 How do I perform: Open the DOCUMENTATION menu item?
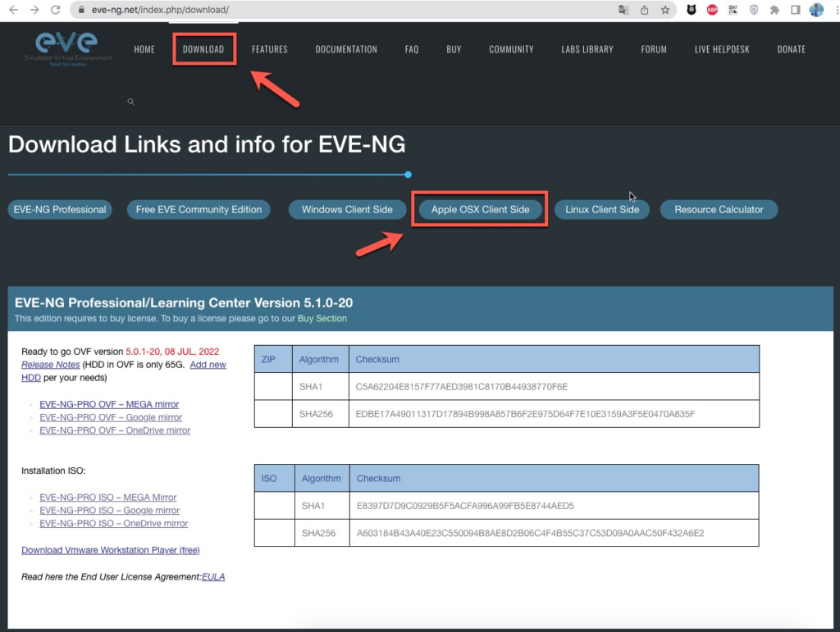[346, 49]
